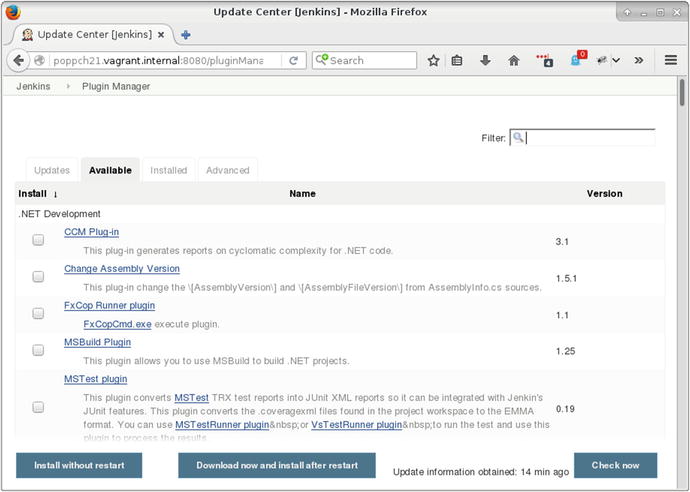Click the Jenkins favicon on the tab
Viewport: 690px width, 492px height.
click(x=27, y=35)
